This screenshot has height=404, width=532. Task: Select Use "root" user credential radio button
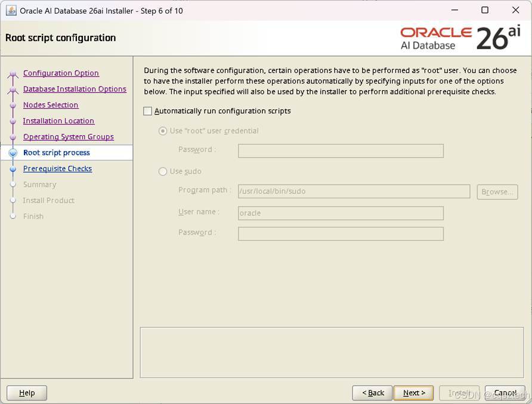(163, 131)
